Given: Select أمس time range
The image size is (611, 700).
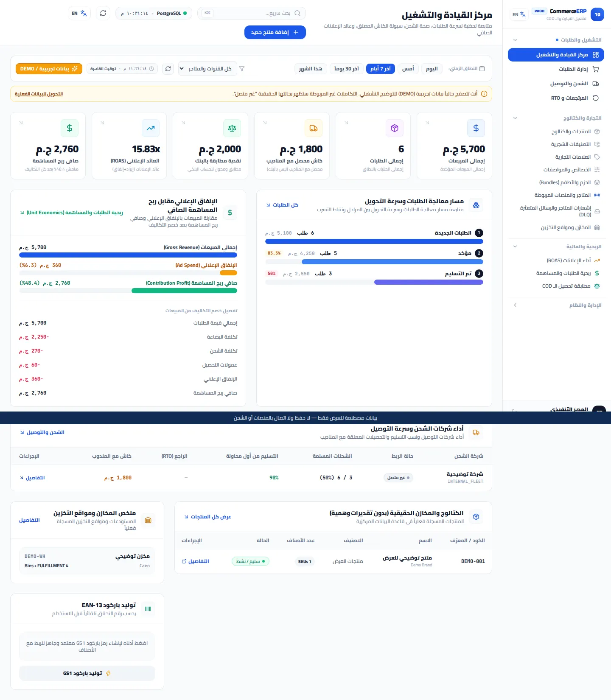Looking at the screenshot, I should point(408,69).
